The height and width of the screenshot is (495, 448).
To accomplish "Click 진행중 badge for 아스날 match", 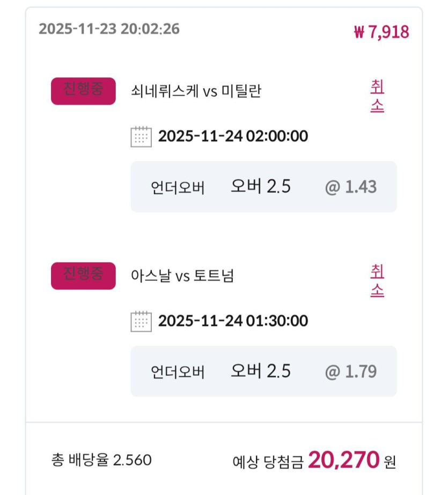I will 83,275.
